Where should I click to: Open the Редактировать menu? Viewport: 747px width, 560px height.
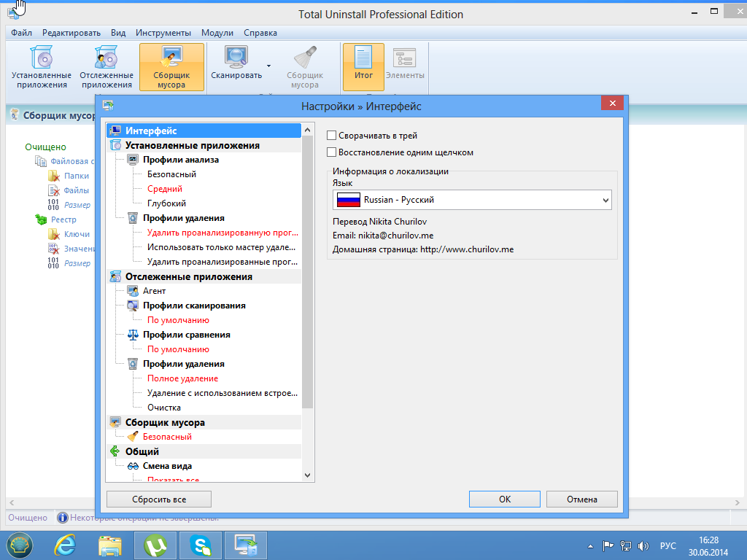[71, 33]
